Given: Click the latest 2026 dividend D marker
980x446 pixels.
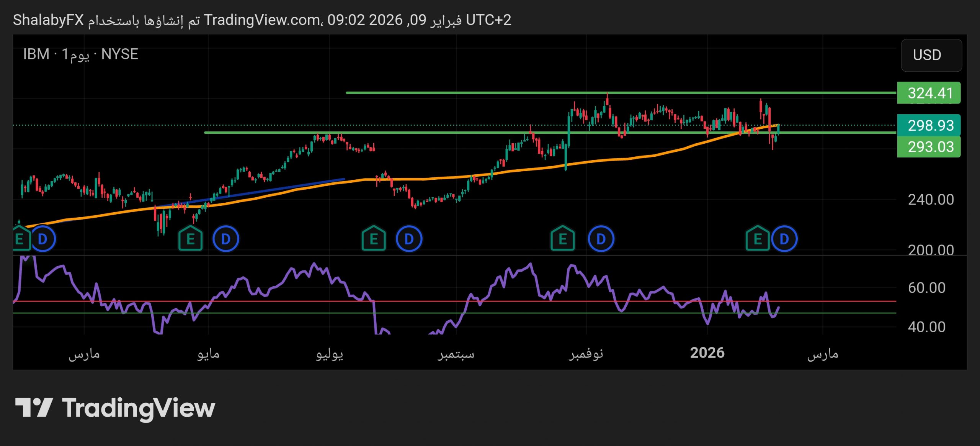Looking at the screenshot, I should point(784,239).
